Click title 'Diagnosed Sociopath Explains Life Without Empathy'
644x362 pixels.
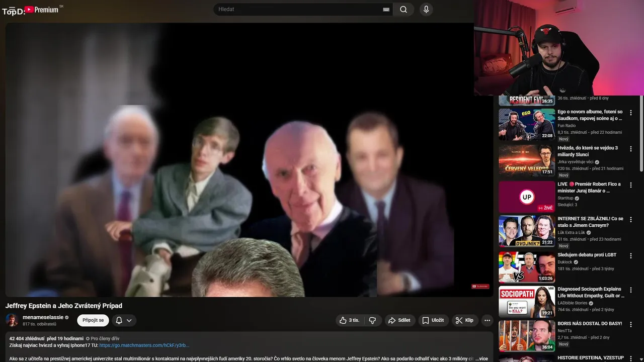[591, 293]
